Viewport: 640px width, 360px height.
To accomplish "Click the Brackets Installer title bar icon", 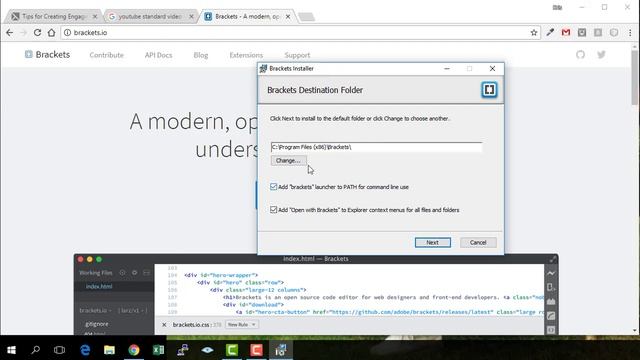I will [x=263, y=69].
